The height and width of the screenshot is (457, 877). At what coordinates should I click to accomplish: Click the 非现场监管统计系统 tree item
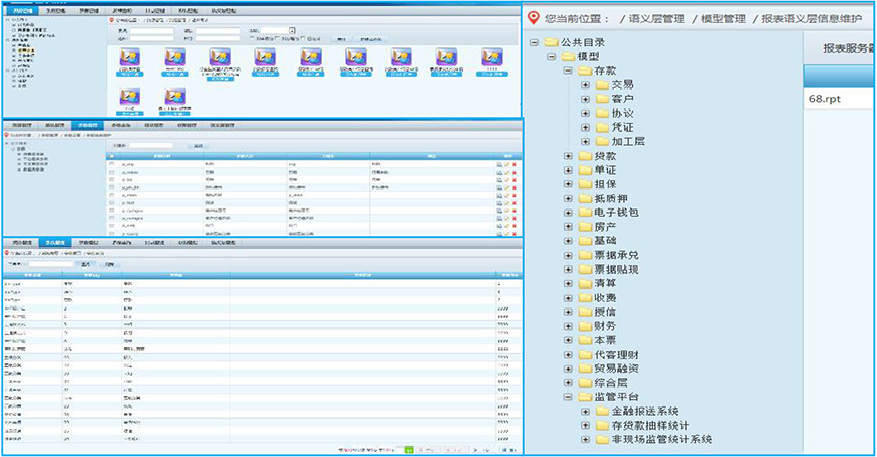pos(660,439)
